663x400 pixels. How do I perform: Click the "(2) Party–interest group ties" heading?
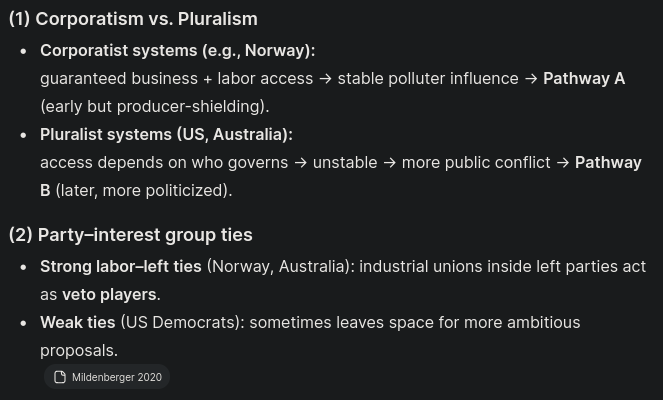click(130, 235)
